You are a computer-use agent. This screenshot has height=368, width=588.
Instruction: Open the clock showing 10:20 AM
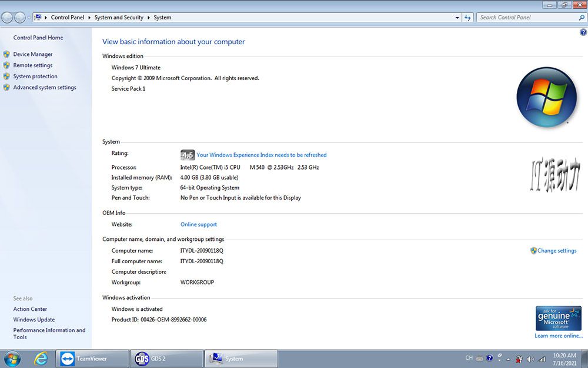[x=564, y=359]
